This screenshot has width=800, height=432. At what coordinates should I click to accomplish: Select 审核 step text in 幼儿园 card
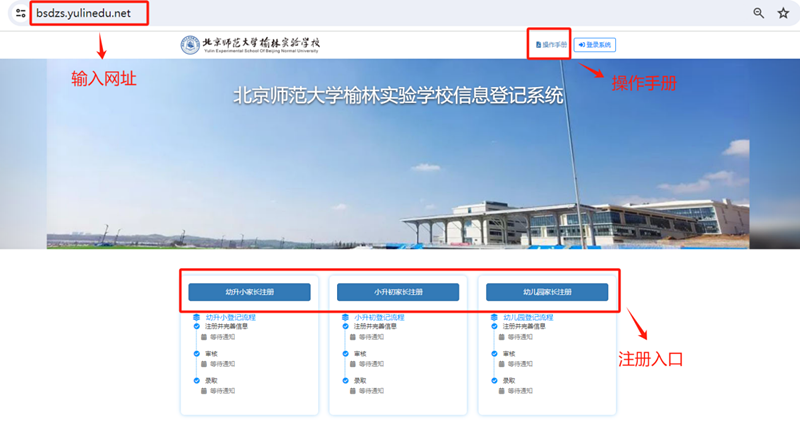(509, 353)
